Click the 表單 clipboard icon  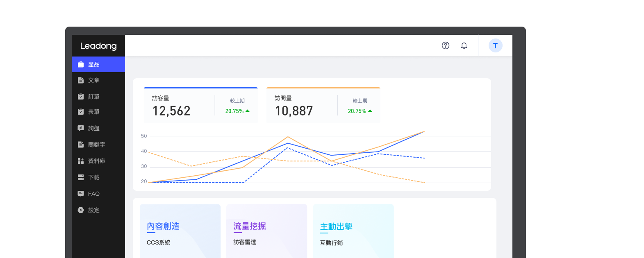coord(81,112)
